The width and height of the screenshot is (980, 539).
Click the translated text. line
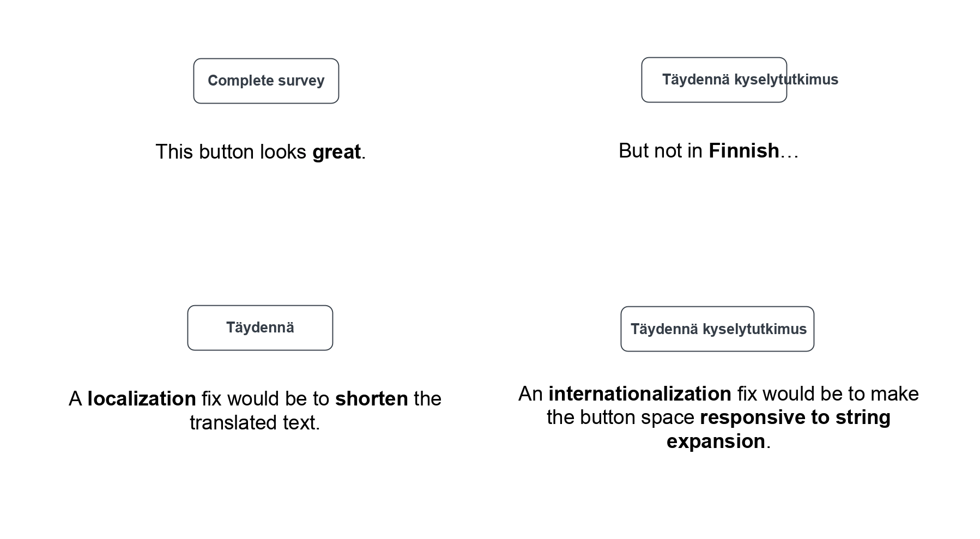pyautogui.click(x=255, y=422)
